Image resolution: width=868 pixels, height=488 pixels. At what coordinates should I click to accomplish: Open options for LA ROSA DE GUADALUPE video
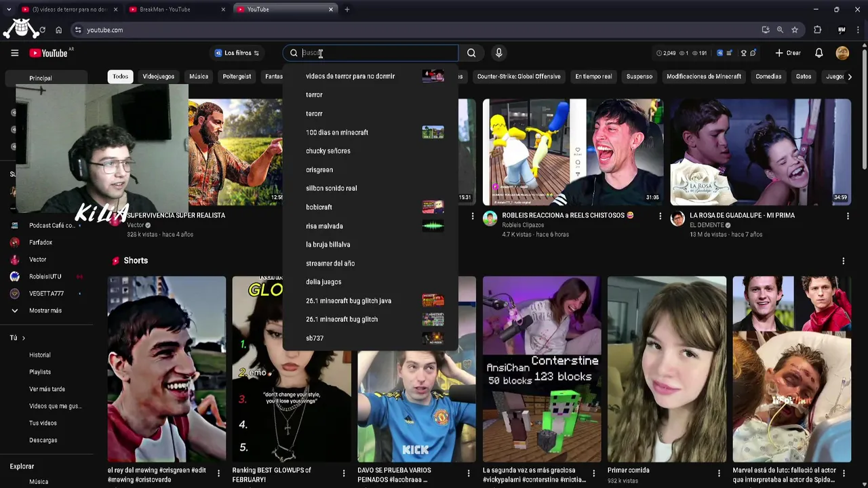point(848,216)
